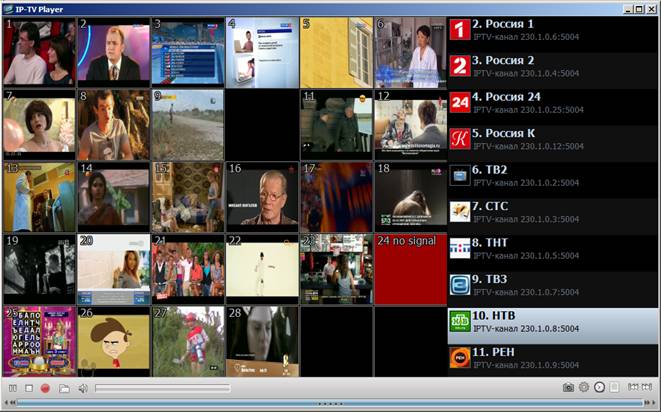The height and width of the screenshot is (412, 661).
Task: Open channel preview tile 18
Action: coord(411,197)
